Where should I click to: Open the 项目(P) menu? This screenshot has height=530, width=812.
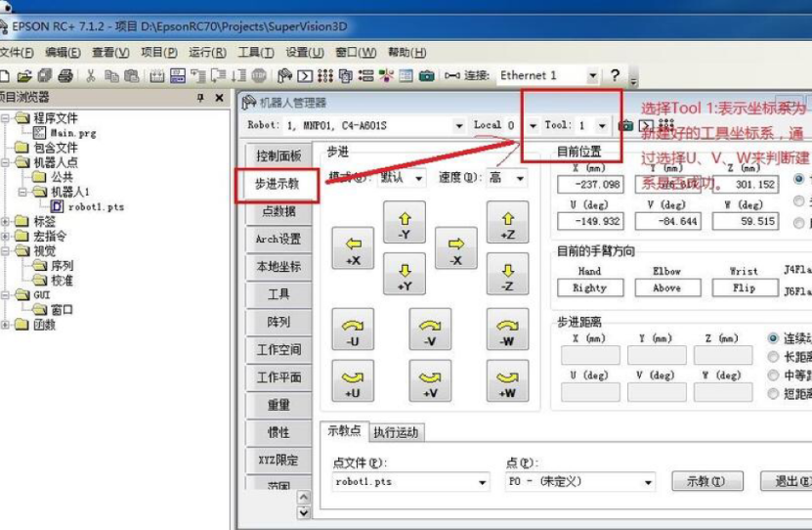[x=159, y=53]
